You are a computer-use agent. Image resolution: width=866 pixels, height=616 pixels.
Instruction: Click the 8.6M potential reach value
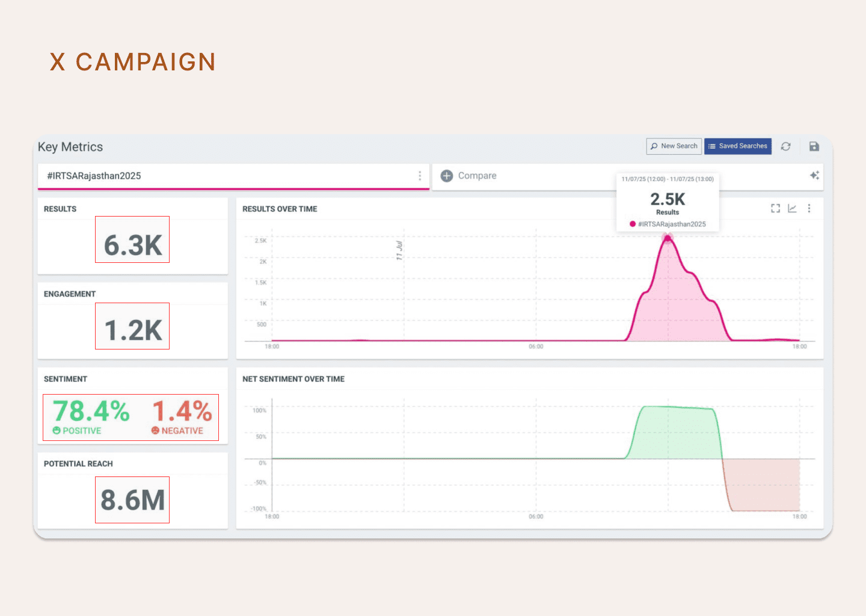click(133, 500)
